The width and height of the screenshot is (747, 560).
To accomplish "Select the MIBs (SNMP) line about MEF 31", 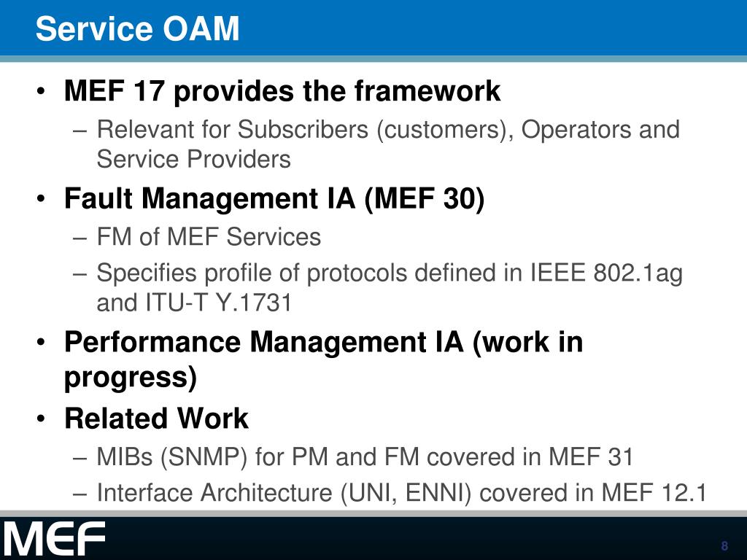I will [365, 456].
